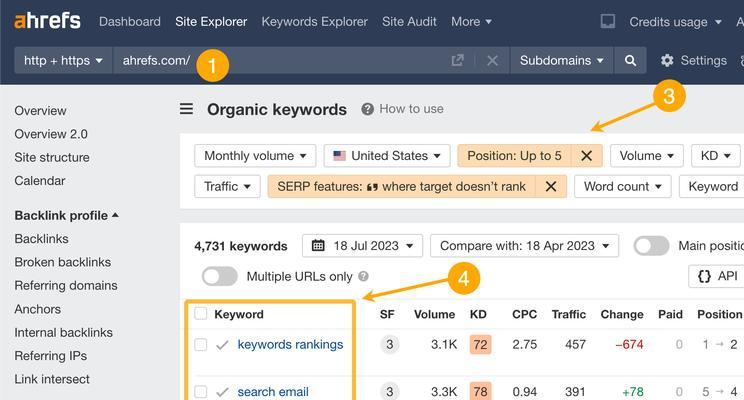Remove the Position: Up to 5 filter

586,156
